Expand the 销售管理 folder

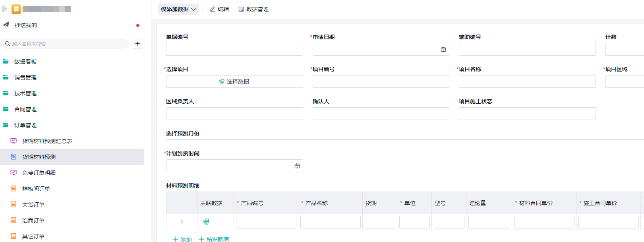click(x=25, y=77)
